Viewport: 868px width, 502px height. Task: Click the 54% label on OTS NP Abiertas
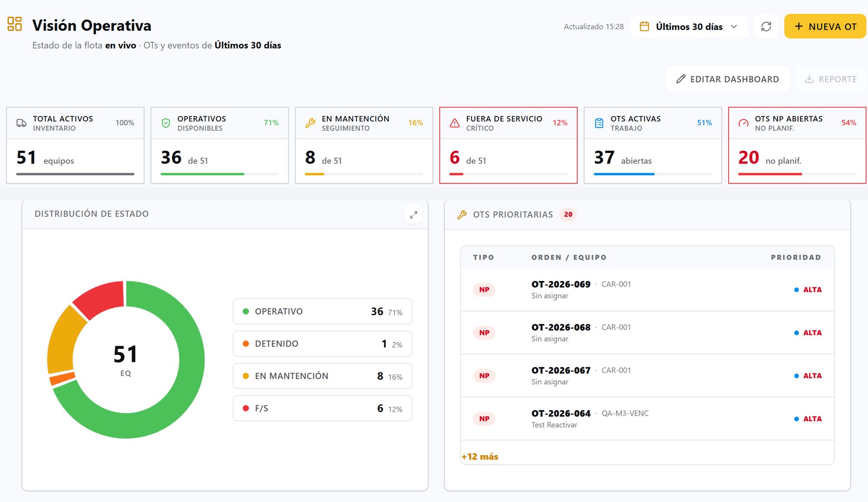coord(848,123)
